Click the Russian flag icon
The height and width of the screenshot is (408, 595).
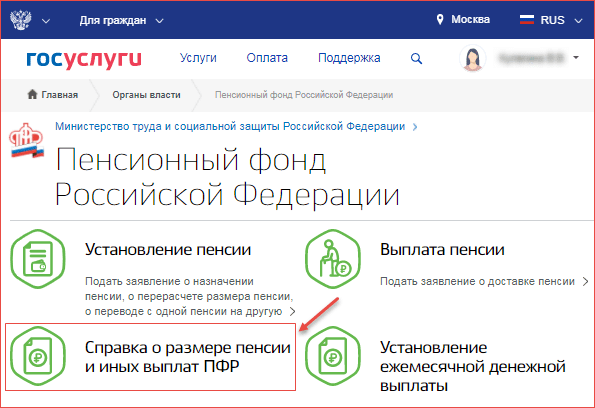click(527, 20)
